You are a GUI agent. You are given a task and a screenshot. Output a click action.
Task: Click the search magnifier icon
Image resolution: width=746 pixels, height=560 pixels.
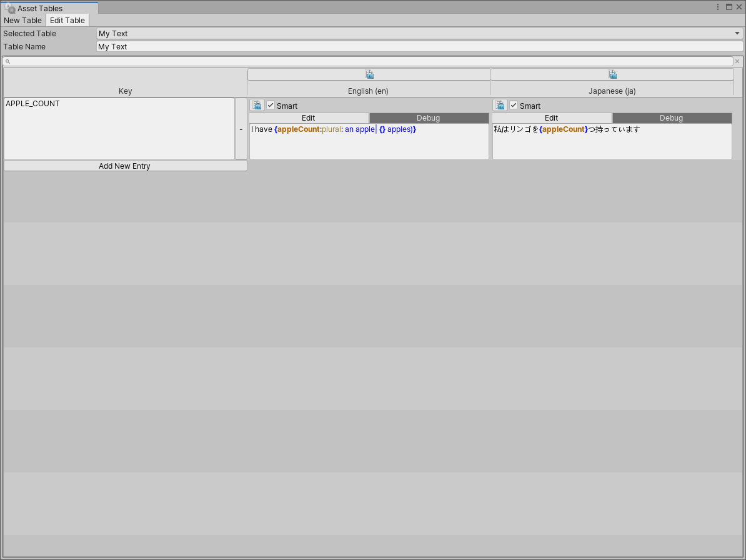7,61
